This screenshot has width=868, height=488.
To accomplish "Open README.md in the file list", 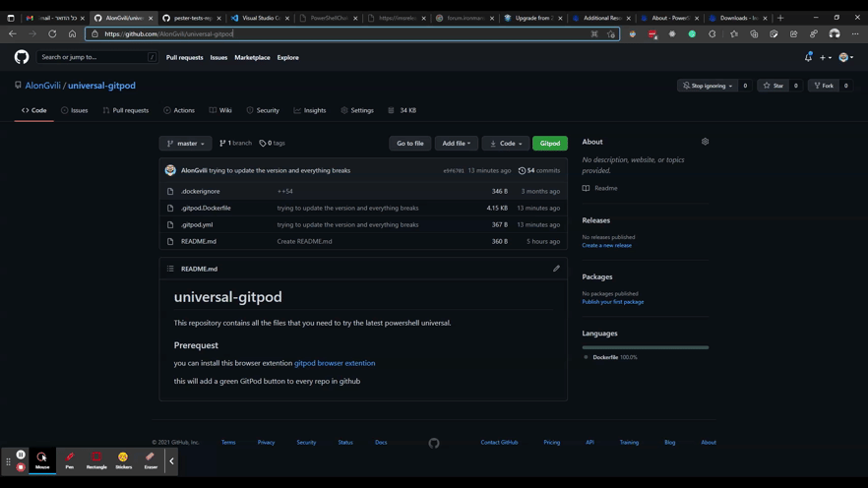I will (x=199, y=241).
